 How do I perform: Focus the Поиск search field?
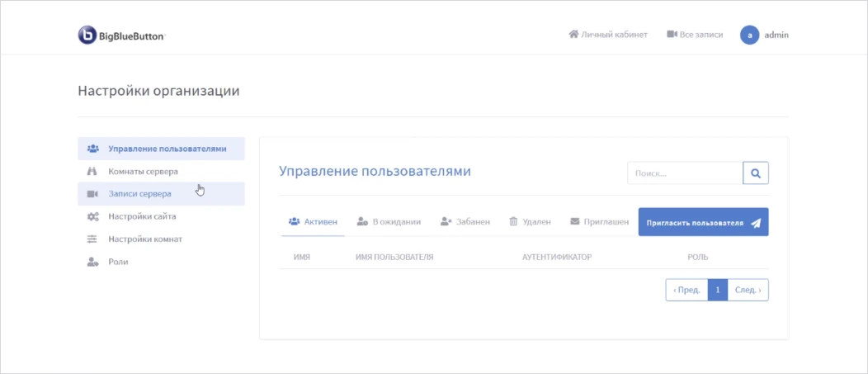(685, 173)
